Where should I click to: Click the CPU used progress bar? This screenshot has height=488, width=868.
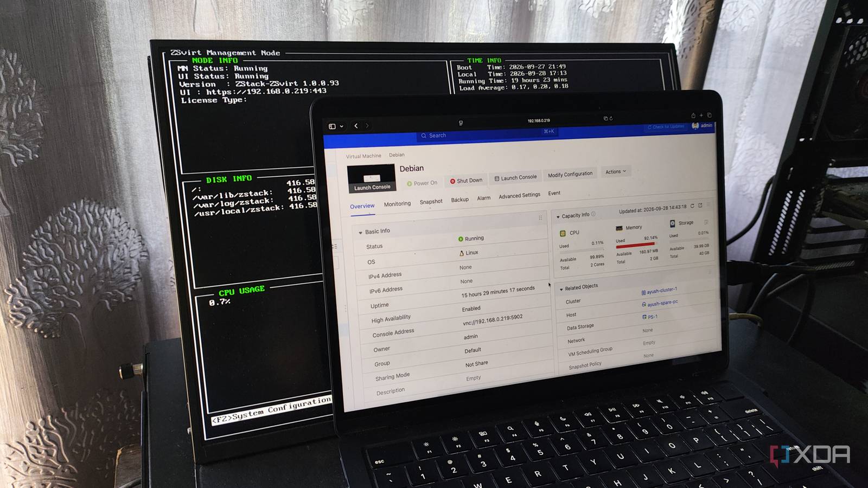click(582, 250)
